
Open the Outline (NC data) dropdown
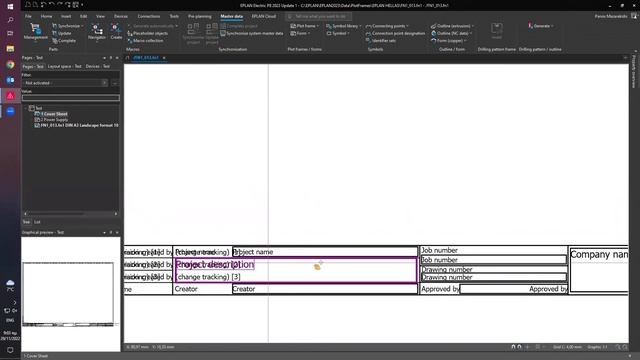click(x=451, y=33)
